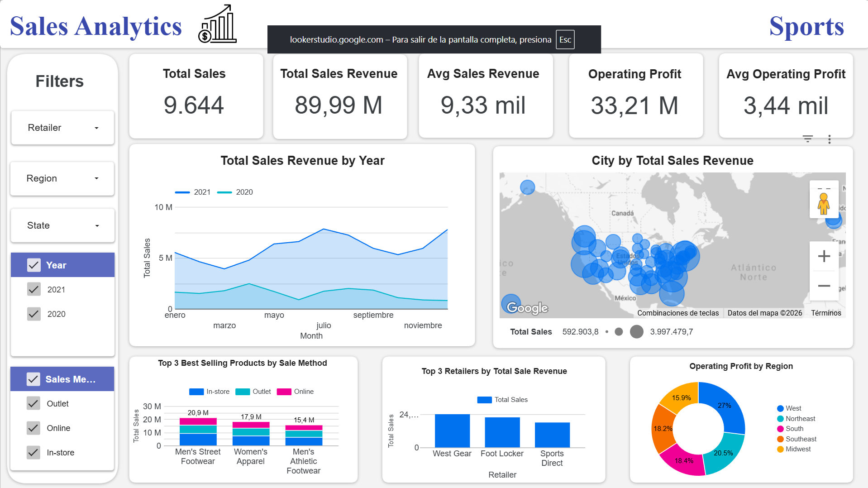The image size is (868, 488).
Task: Click the map filter icon
Action: click(x=807, y=139)
